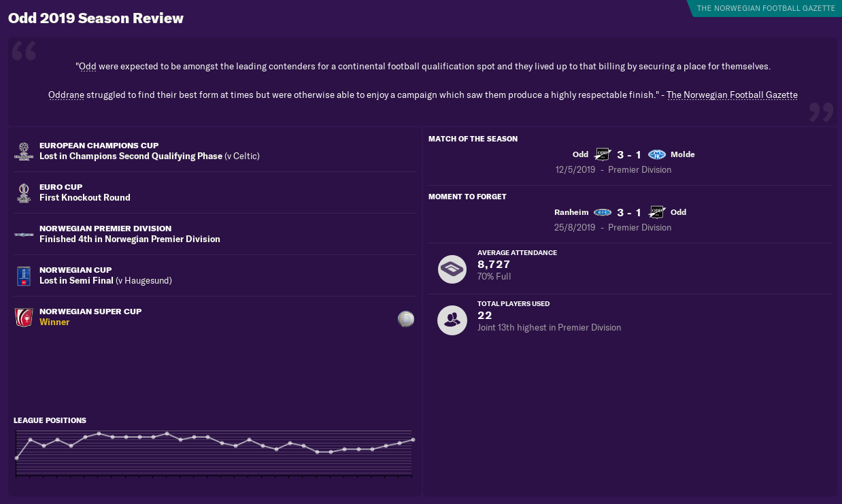Open the Odd link in the quote
This screenshot has height=504, width=842.
88,67
